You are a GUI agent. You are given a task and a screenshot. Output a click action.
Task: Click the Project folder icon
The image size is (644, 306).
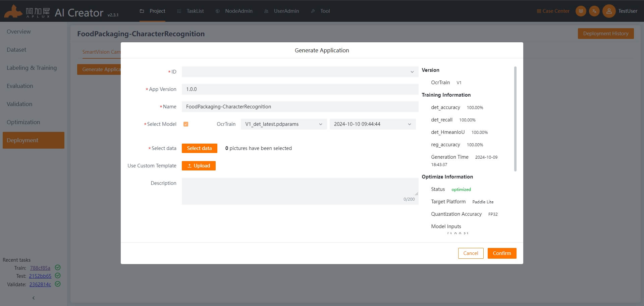[142, 11]
